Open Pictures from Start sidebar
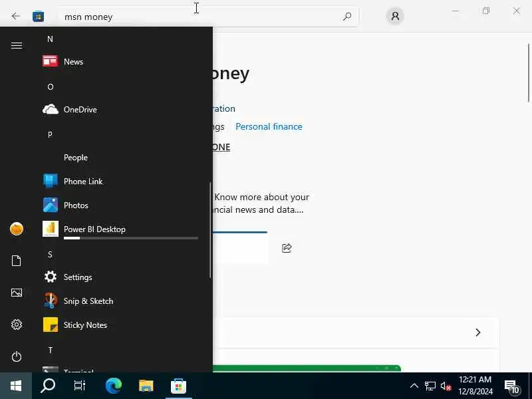This screenshot has width=532, height=399. [16, 293]
